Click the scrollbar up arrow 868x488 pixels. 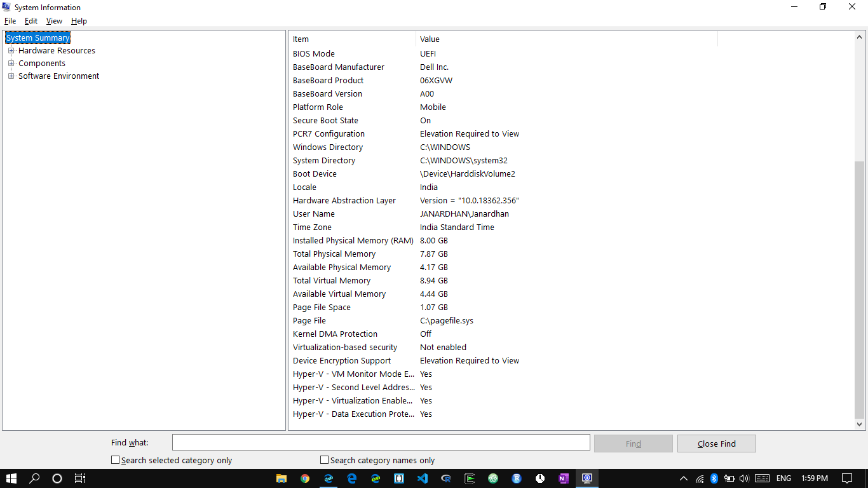(860, 37)
